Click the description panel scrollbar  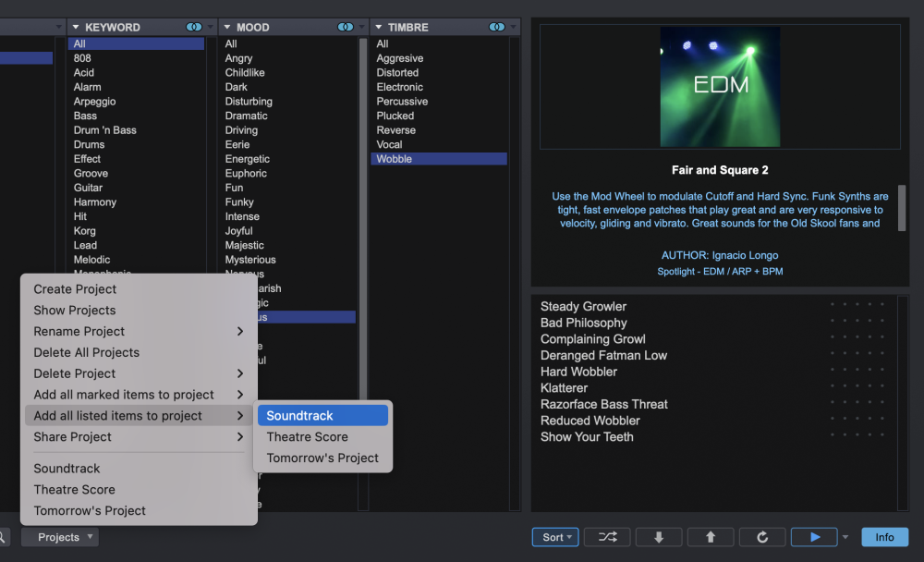pos(902,208)
